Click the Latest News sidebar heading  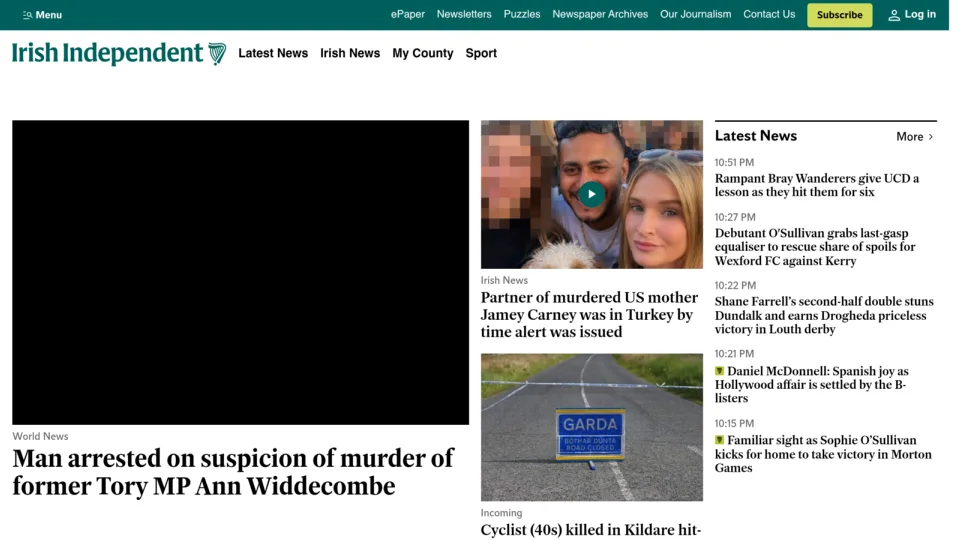click(756, 136)
